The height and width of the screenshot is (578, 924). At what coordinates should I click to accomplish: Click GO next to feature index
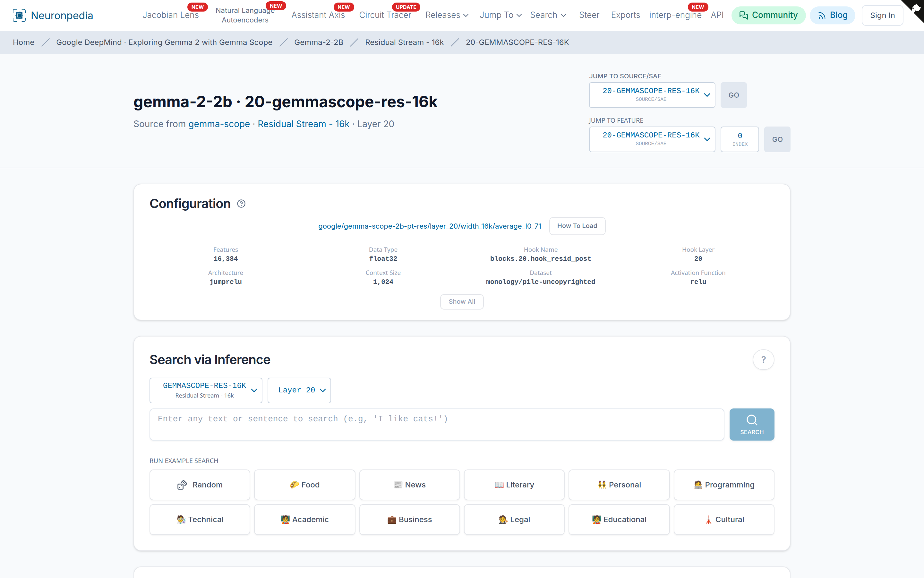(777, 139)
